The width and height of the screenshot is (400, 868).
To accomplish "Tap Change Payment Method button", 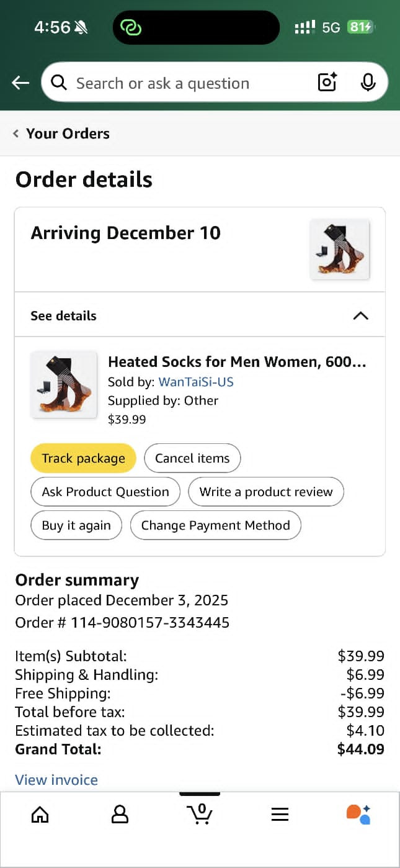I will pyautogui.click(x=215, y=526).
